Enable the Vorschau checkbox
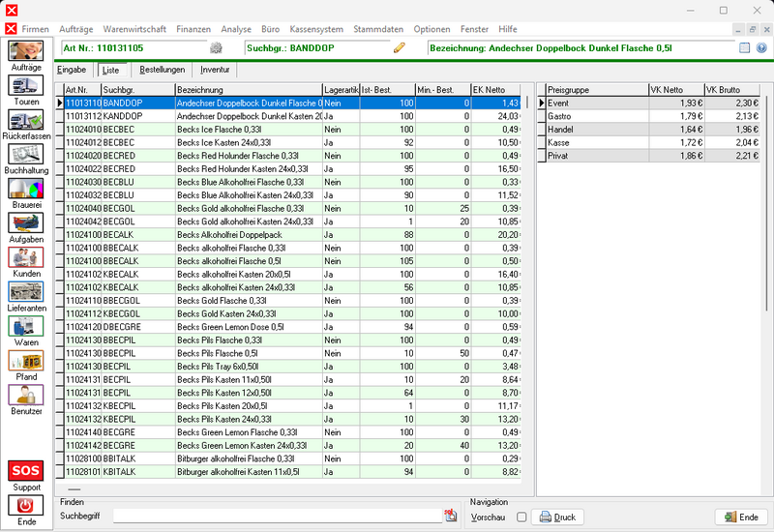774x532 pixels. (x=521, y=517)
